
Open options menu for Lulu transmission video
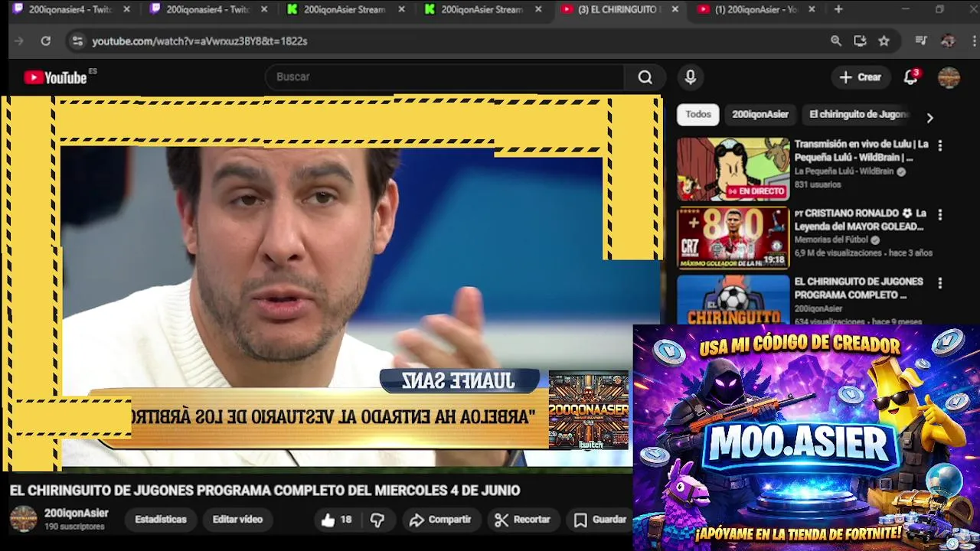point(940,145)
